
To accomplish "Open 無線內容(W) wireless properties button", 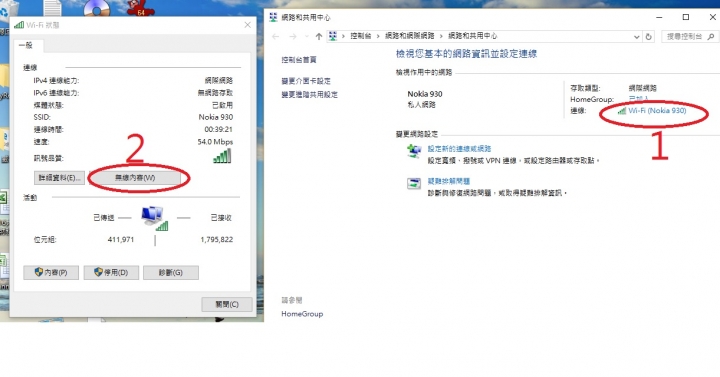I will click(x=135, y=178).
